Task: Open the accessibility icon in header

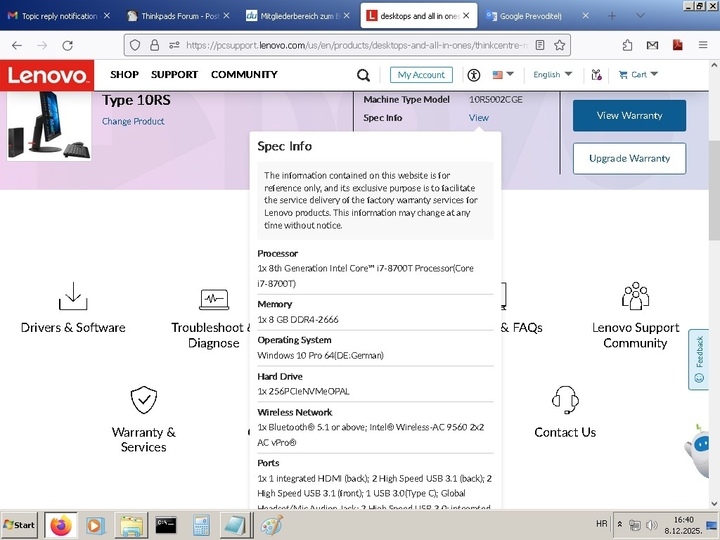Action: click(x=474, y=75)
